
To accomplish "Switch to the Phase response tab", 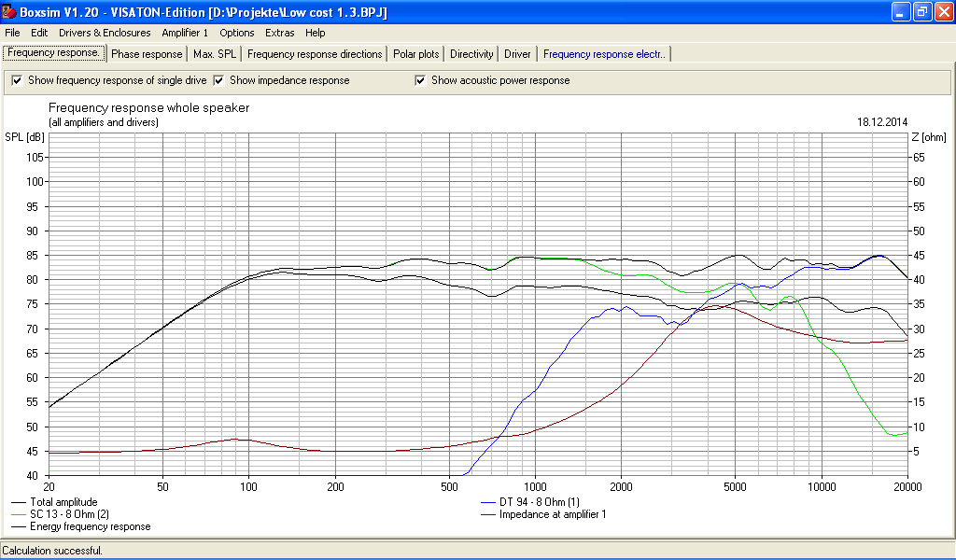I will tap(147, 54).
